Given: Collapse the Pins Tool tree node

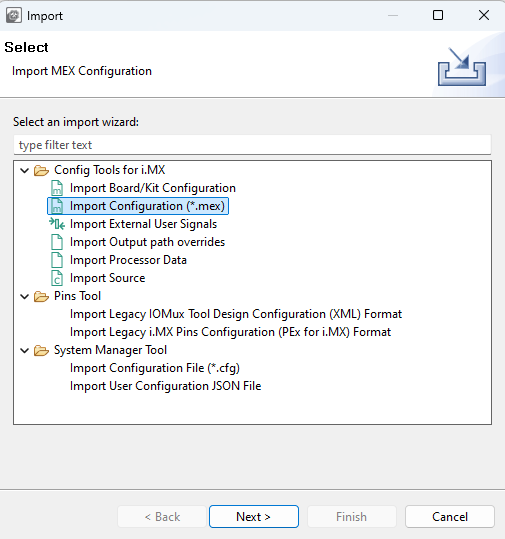Looking at the screenshot, I should pyautogui.click(x=24, y=296).
